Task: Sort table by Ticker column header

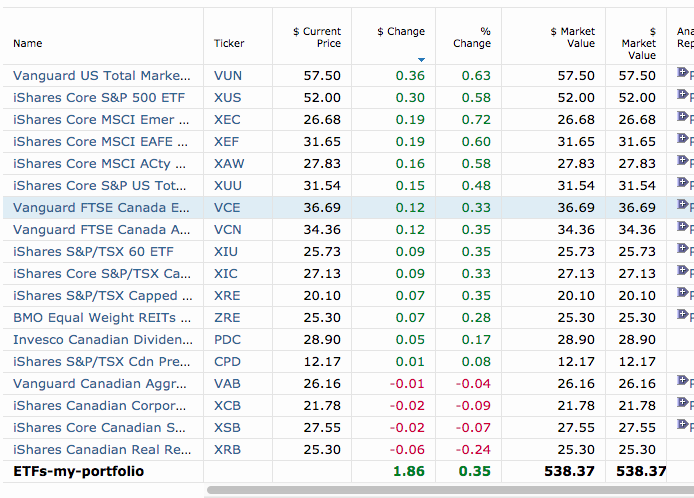Action: click(x=229, y=43)
